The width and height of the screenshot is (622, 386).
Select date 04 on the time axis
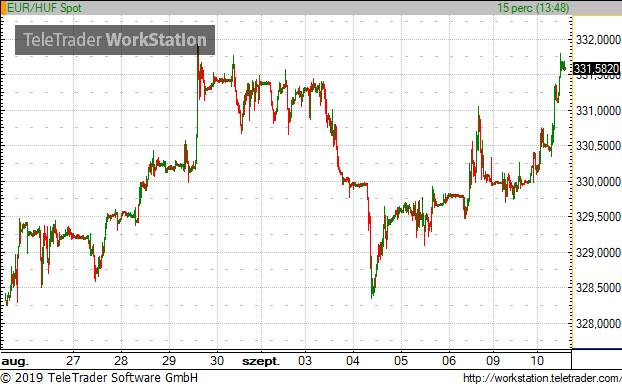(353, 361)
